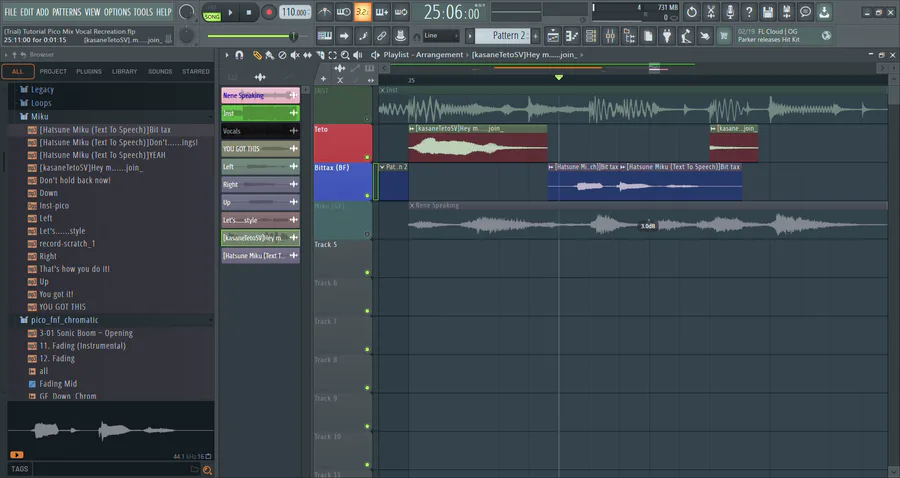The width and height of the screenshot is (900, 478).
Task: Arm recording with the red record button
Action: [x=268, y=12]
